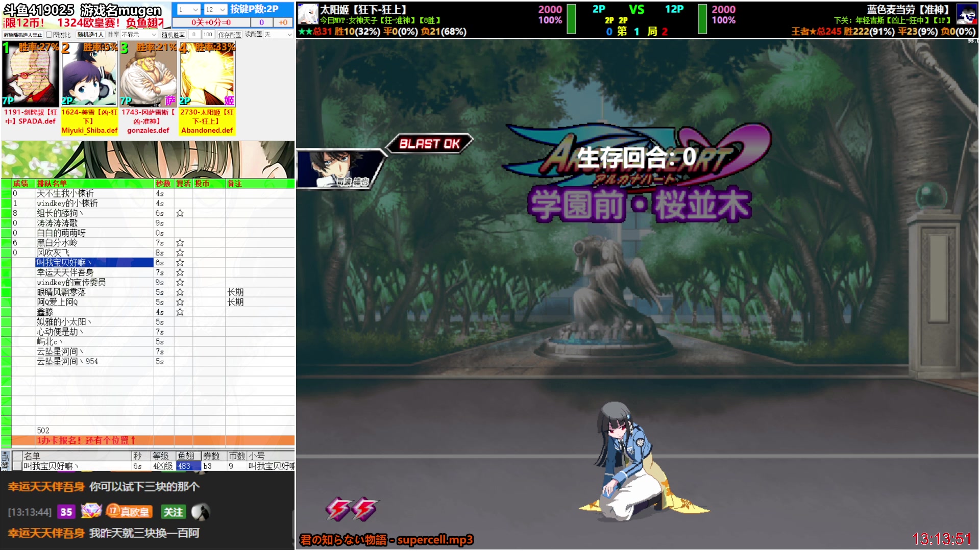Select character card 3 冈萨雷斯 gonzales portrait
Viewport: 980px width, 551px height.
tap(148, 74)
